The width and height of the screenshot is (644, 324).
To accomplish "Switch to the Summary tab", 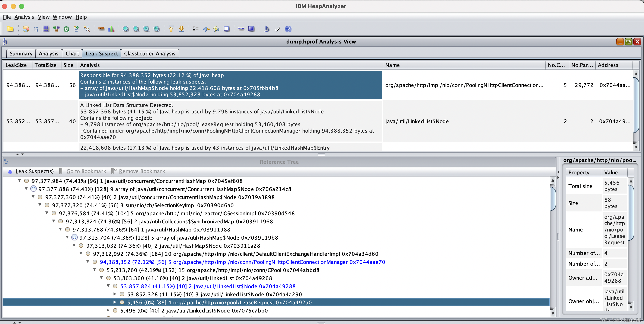I will 21,54.
